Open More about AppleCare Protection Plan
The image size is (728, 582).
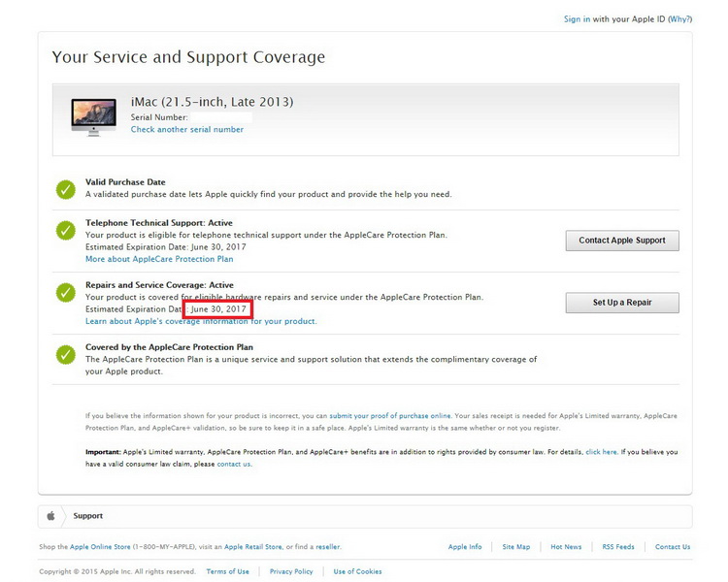(x=159, y=259)
